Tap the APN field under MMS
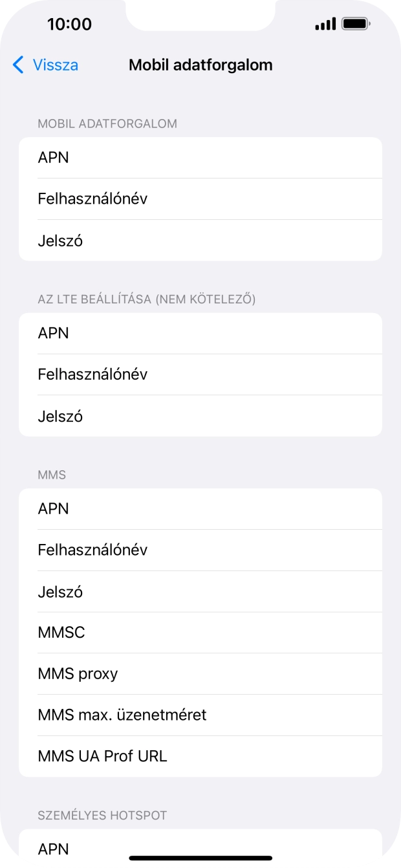The width and height of the screenshot is (401, 868). tap(200, 508)
